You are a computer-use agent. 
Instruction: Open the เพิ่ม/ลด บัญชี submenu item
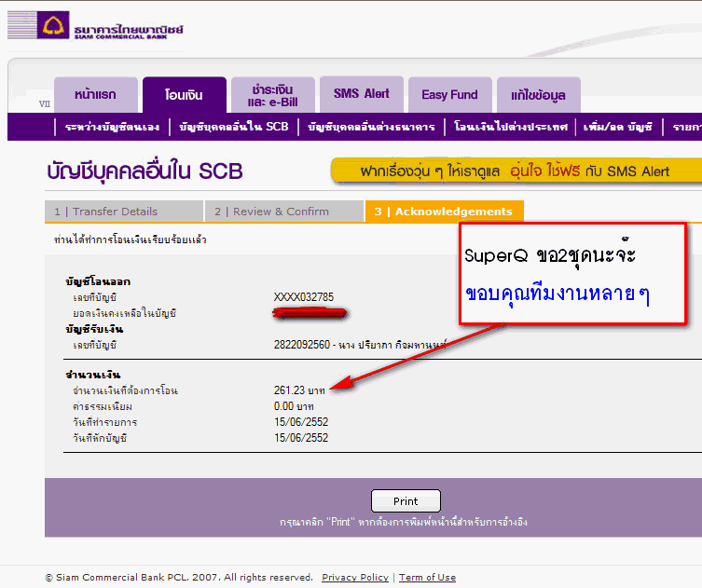pyautogui.click(x=618, y=127)
